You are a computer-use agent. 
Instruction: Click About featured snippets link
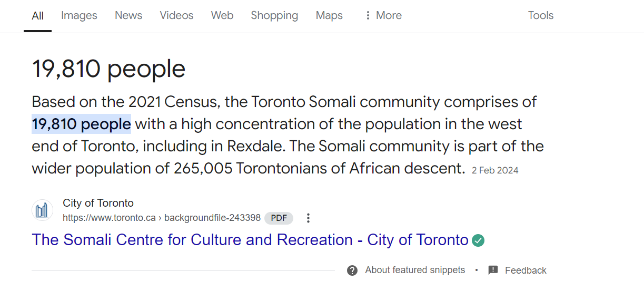(415, 270)
